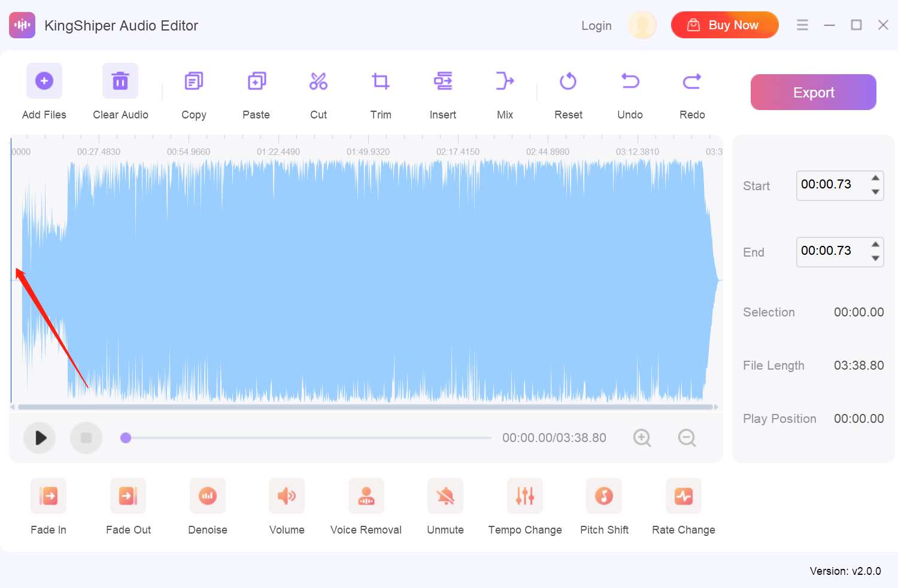This screenshot has width=898, height=588.
Task: Open Tempo Change settings
Action: pos(525,496)
